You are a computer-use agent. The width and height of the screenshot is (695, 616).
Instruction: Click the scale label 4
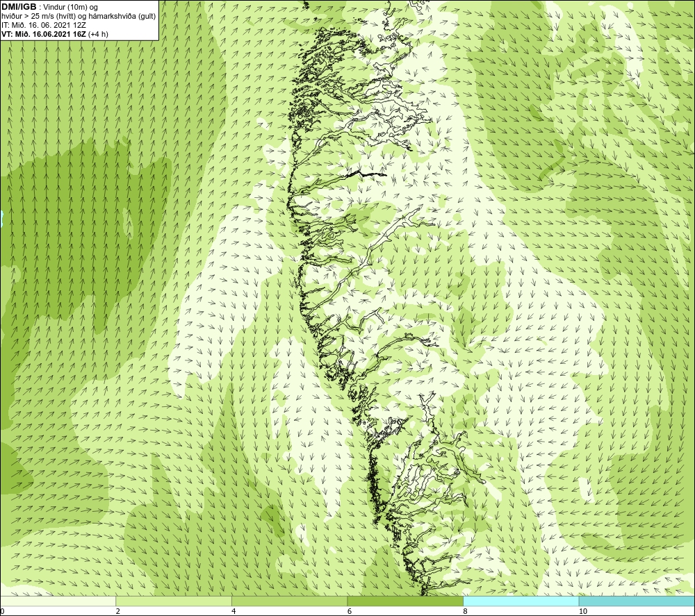pyautogui.click(x=234, y=612)
